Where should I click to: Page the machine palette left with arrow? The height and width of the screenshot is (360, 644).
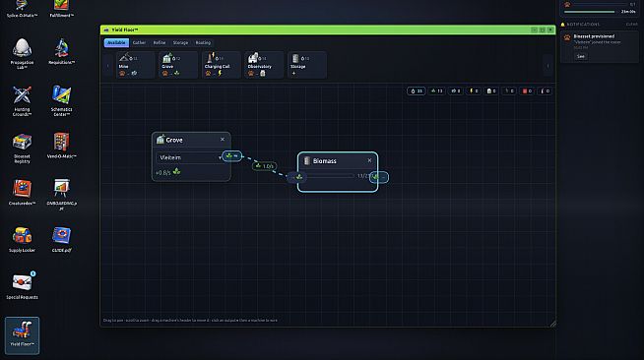pyautogui.click(x=108, y=66)
